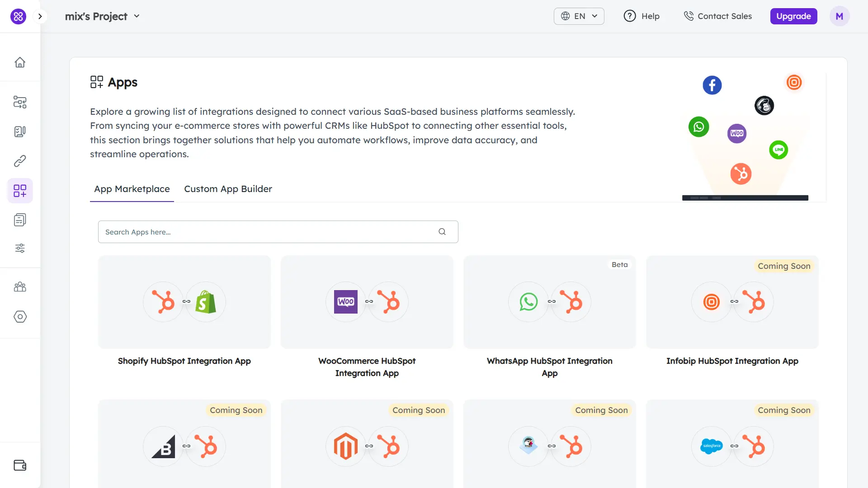Open the Filters settings icon in the sidebar
Screen dimensions: 868x488
pyautogui.click(x=20, y=248)
